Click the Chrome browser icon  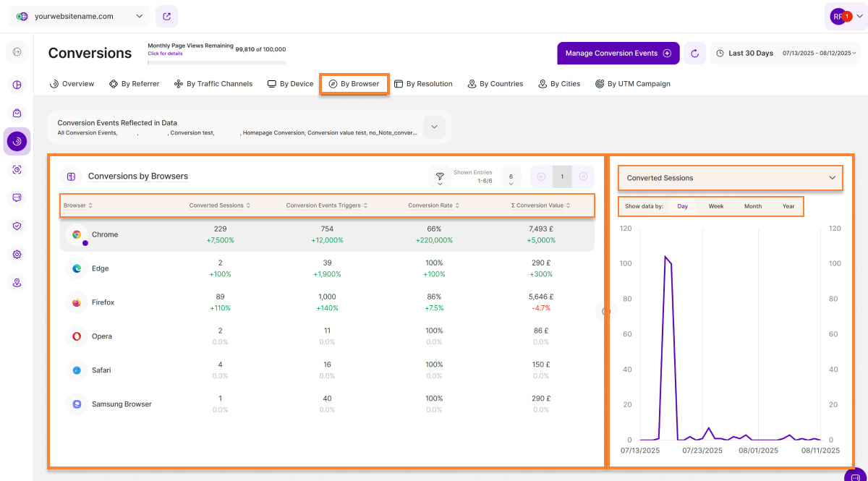pos(76,235)
